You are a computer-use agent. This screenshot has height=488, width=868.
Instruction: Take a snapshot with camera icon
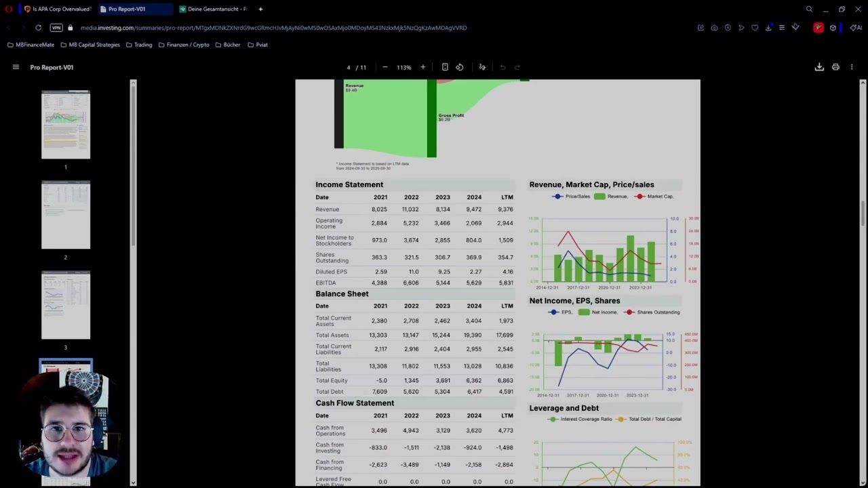(x=714, y=28)
